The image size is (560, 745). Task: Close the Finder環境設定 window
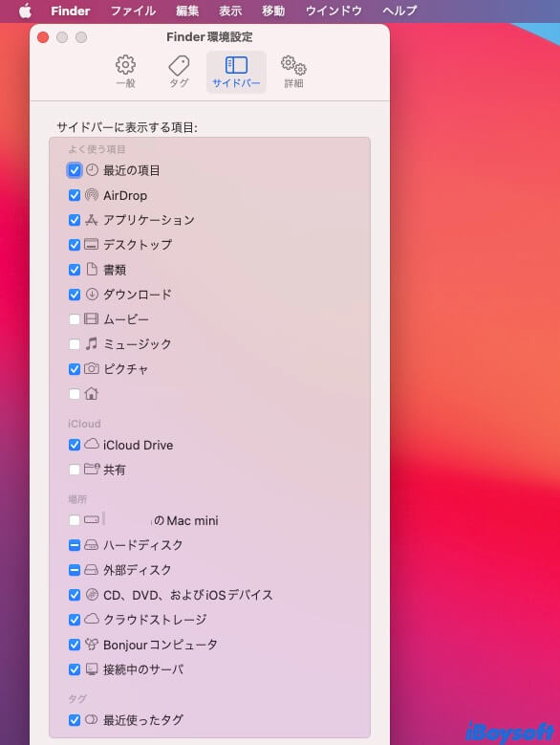click(43, 37)
